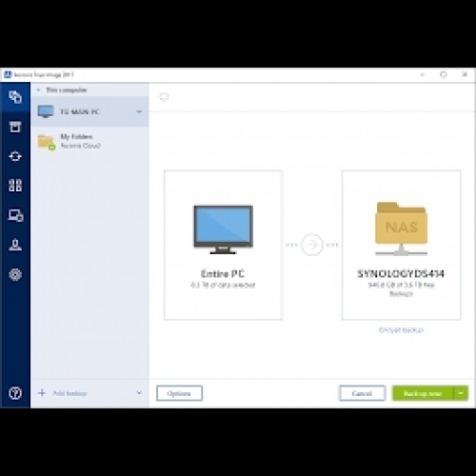Select the main PC backup entry

89,111
